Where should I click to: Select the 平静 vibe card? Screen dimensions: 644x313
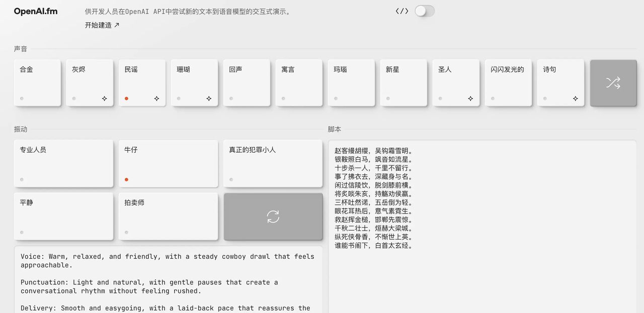64,216
